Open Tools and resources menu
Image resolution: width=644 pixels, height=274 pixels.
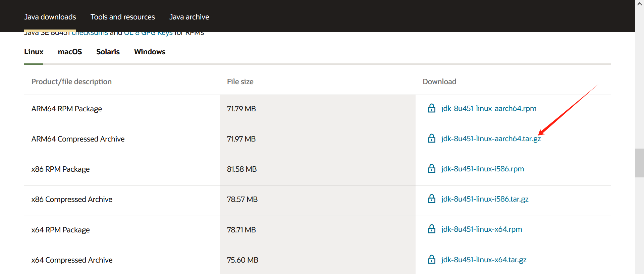(x=123, y=17)
